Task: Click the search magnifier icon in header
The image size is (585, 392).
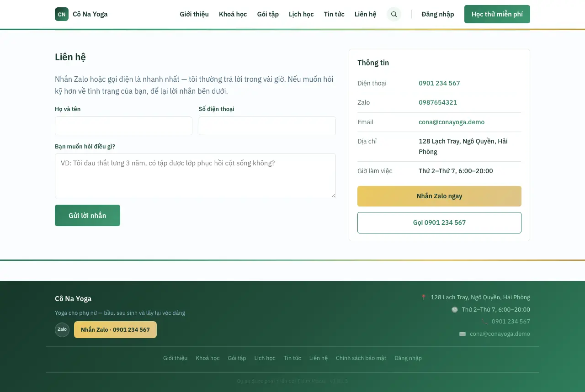Action: (394, 14)
